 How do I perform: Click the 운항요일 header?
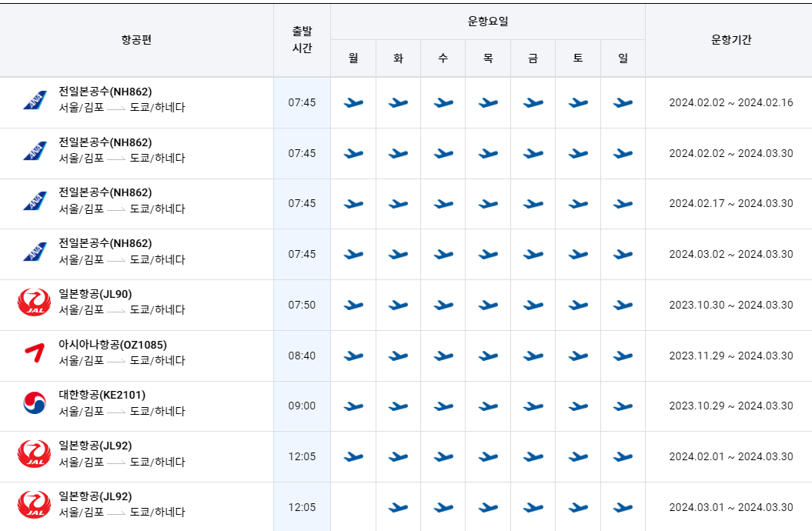pos(488,22)
